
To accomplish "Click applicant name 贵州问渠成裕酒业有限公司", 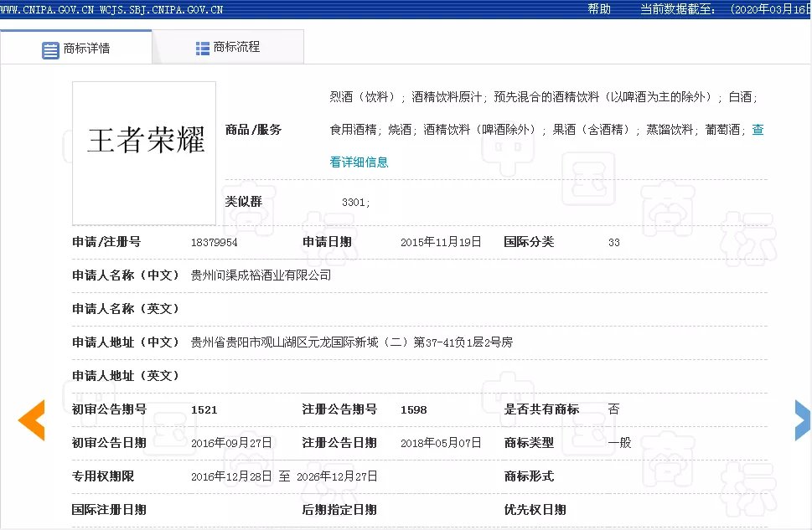I will pyautogui.click(x=261, y=275).
